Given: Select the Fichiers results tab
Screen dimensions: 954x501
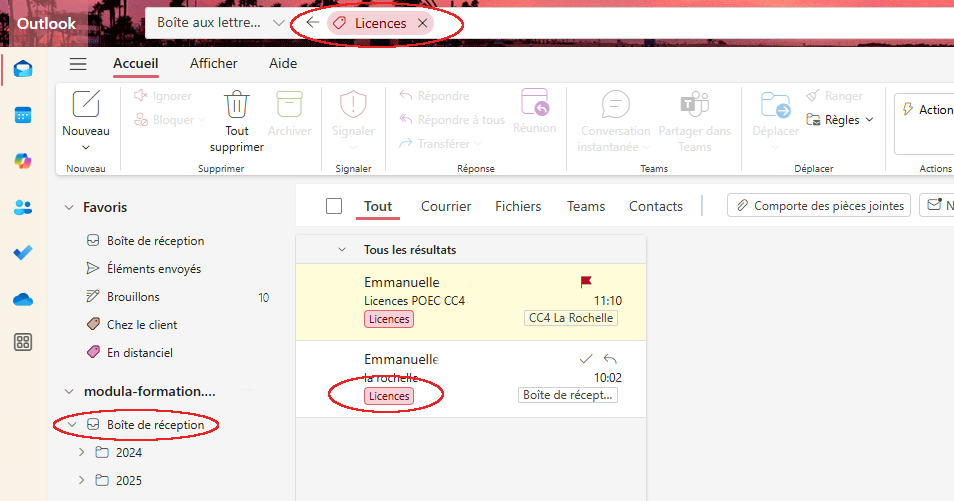Looking at the screenshot, I should pyautogui.click(x=518, y=206).
